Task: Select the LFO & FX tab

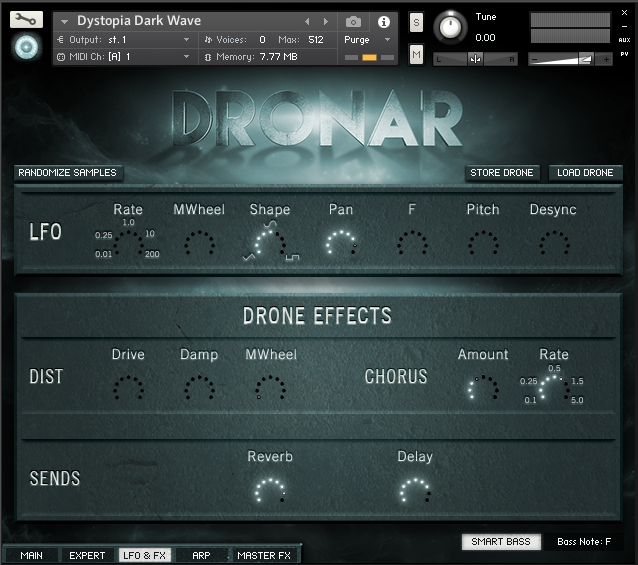Action: [x=144, y=555]
